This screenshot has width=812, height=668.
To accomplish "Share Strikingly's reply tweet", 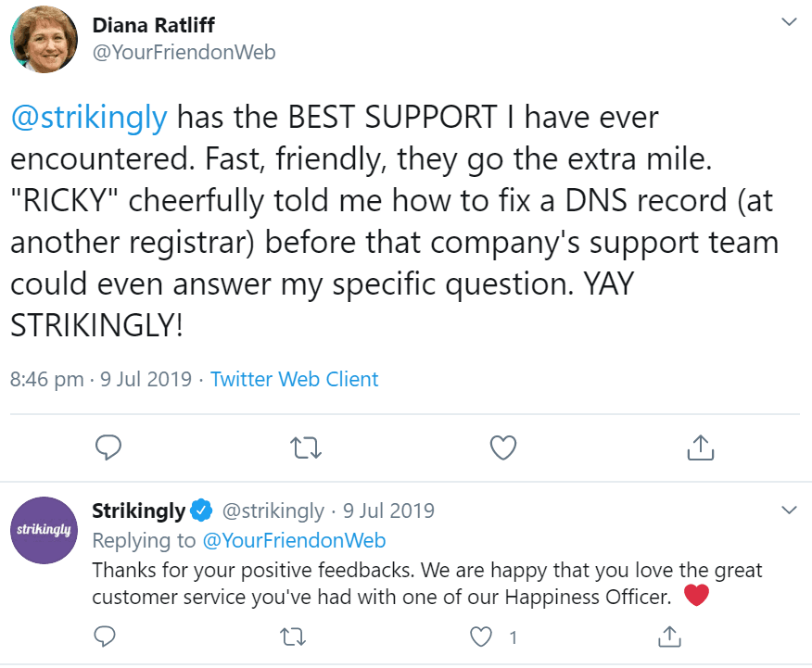I will pyautogui.click(x=668, y=636).
